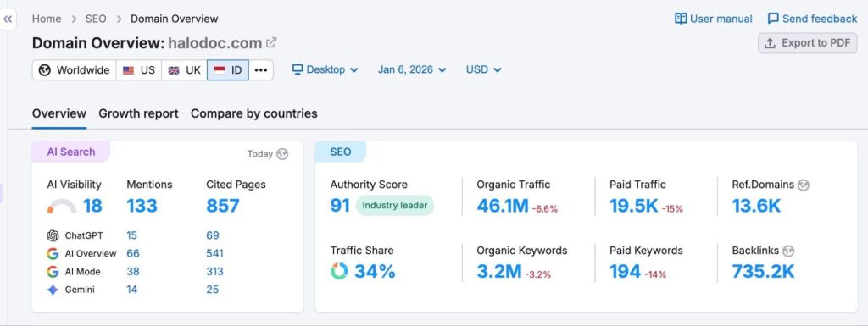Click the AI Search section label
The image size is (868, 326).
[71, 152]
